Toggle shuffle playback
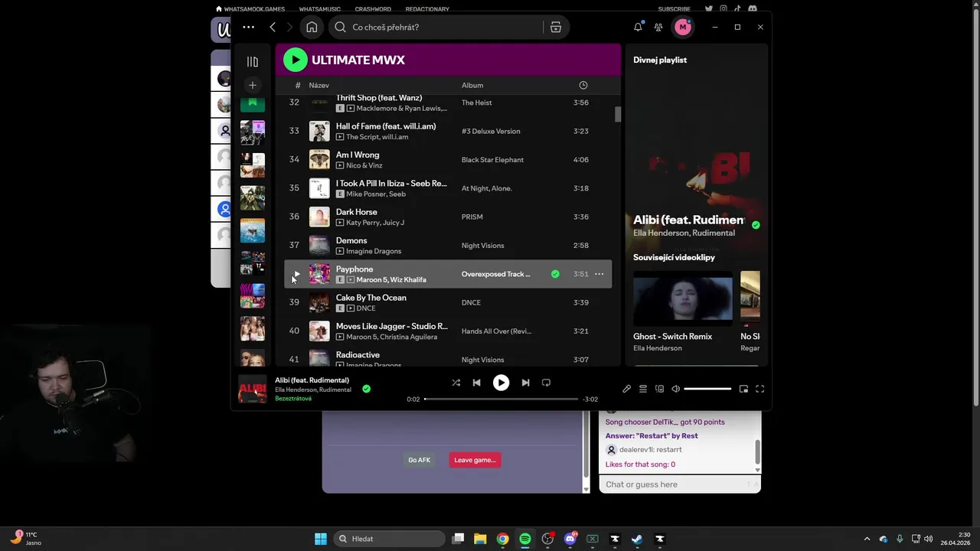 456,383
